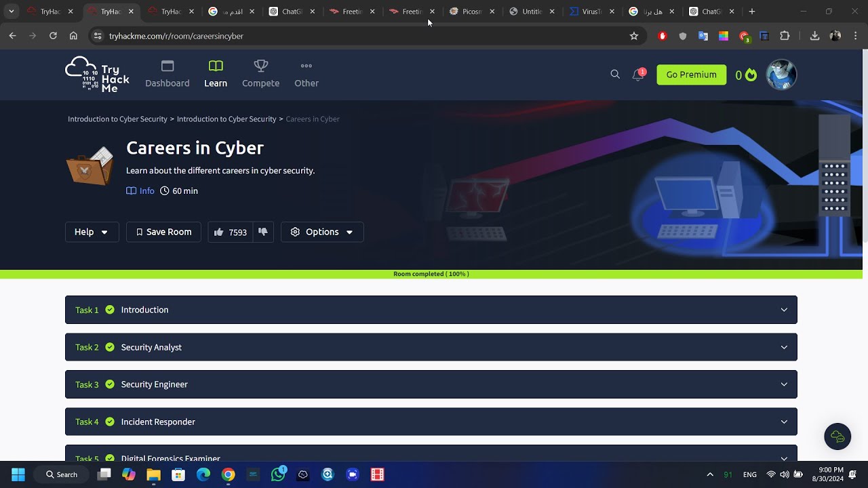This screenshot has width=868, height=488.
Task: Click the Go Premium button
Action: 691,75
